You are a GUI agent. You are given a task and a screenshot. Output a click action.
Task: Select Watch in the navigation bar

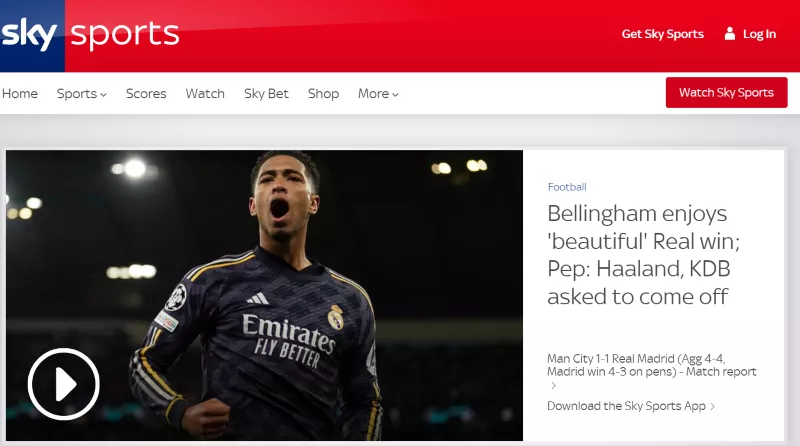205,94
